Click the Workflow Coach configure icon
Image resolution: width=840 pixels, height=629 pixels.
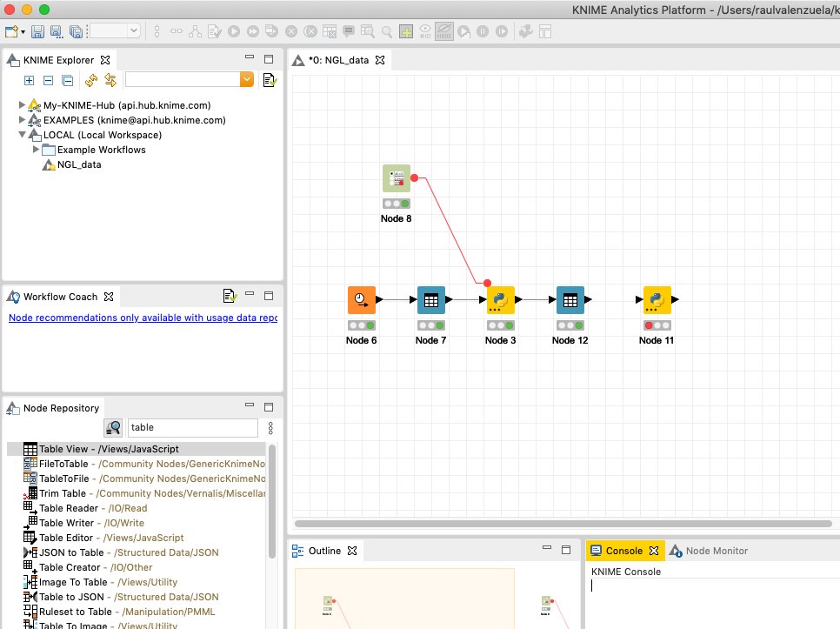click(x=230, y=296)
